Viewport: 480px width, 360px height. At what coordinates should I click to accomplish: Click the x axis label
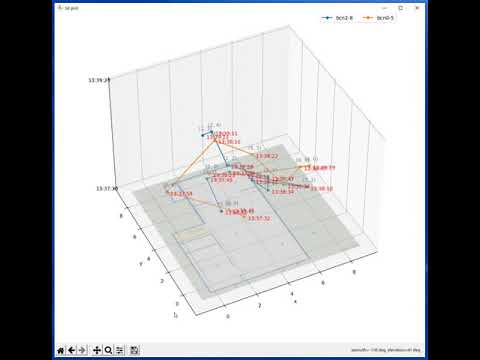295,301
